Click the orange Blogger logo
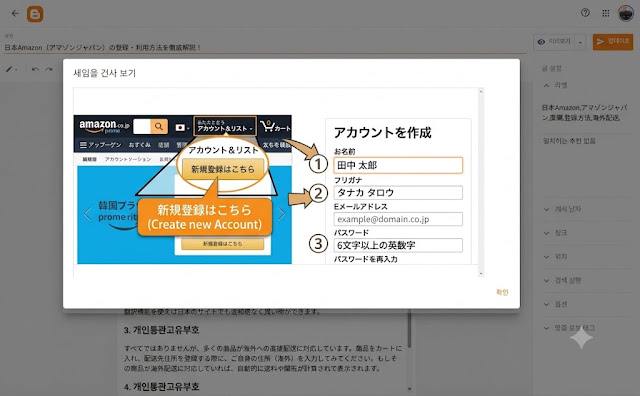640x396 pixels. pyautogui.click(x=35, y=14)
